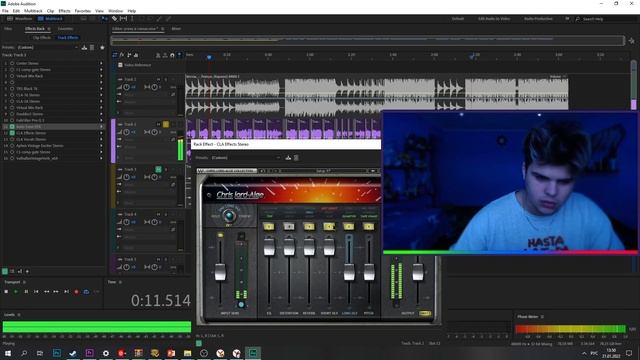Open slot menu arrow for Center Stereo
The image size is (640, 360).
click(101, 63)
